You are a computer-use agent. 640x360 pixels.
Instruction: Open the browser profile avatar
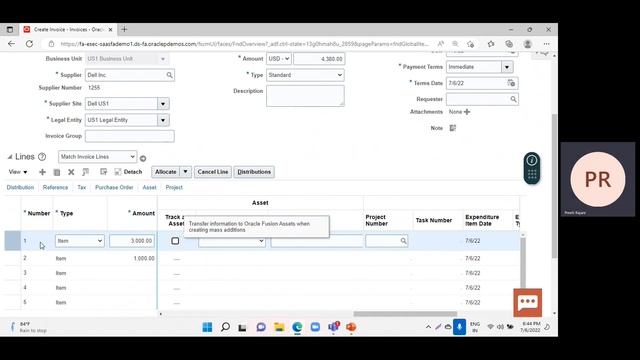527,44
